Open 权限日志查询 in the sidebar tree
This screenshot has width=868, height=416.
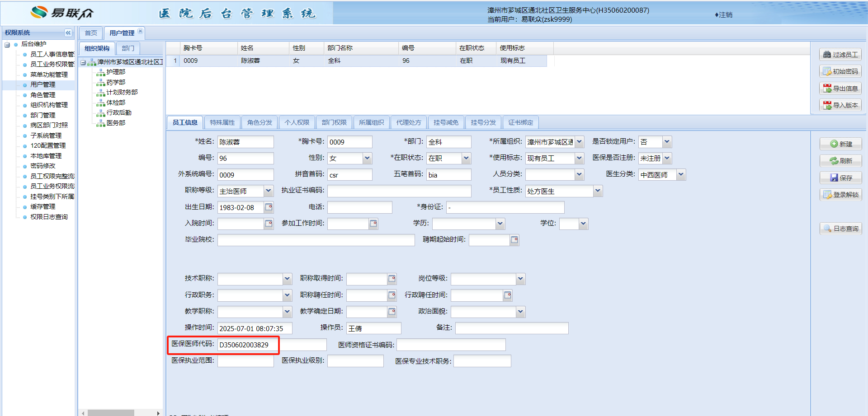tap(49, 217)
